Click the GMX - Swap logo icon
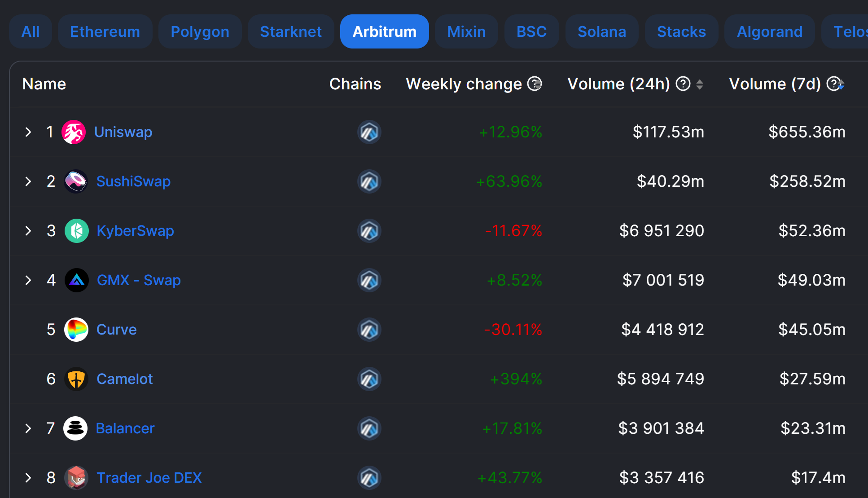 (x=77, y=280)
